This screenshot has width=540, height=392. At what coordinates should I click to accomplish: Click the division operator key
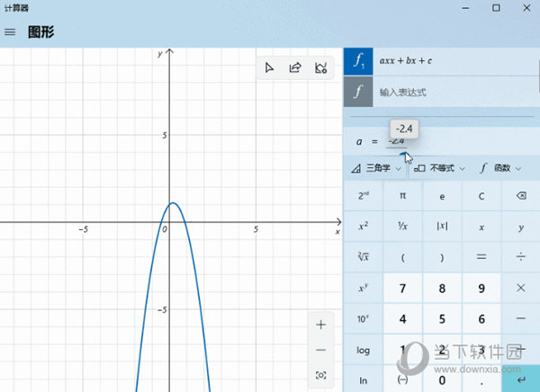click(x=521, y=257)
